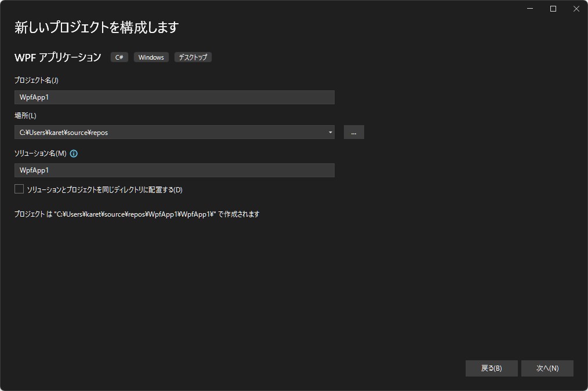The image size is (588, 391).
Task: Click the ソリューション名(M) label
Action: [41, 154]
